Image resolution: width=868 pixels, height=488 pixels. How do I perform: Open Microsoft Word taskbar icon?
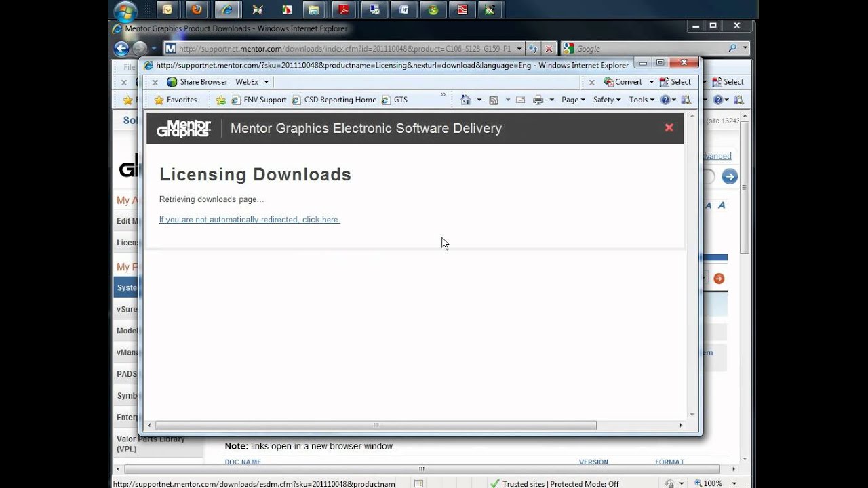(403, 9)
